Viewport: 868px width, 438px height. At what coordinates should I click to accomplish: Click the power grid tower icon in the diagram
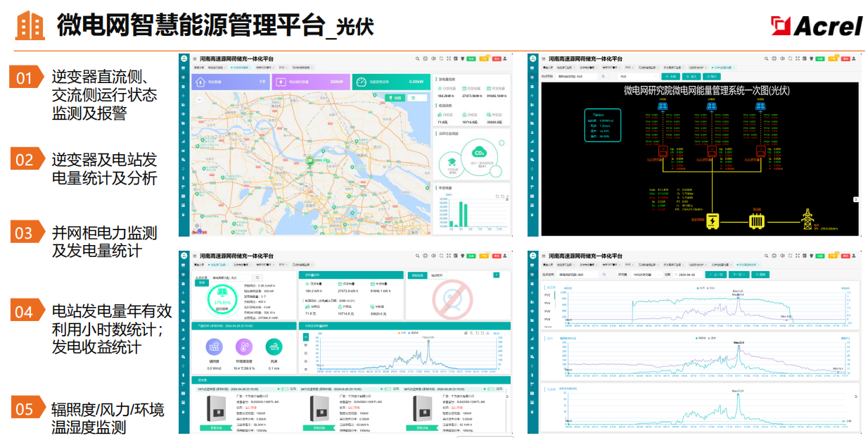click(x=806, y=220)
